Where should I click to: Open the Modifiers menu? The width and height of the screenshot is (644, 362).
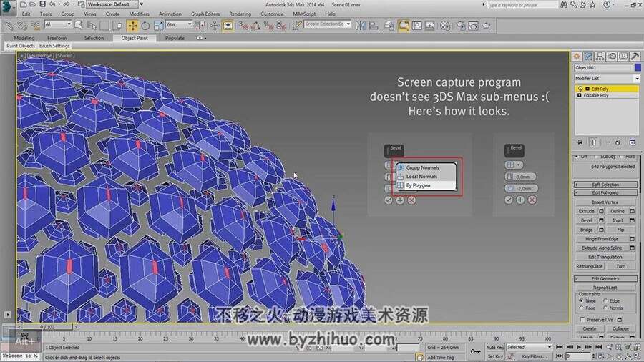pyautogui.click(x=140, y=14)
